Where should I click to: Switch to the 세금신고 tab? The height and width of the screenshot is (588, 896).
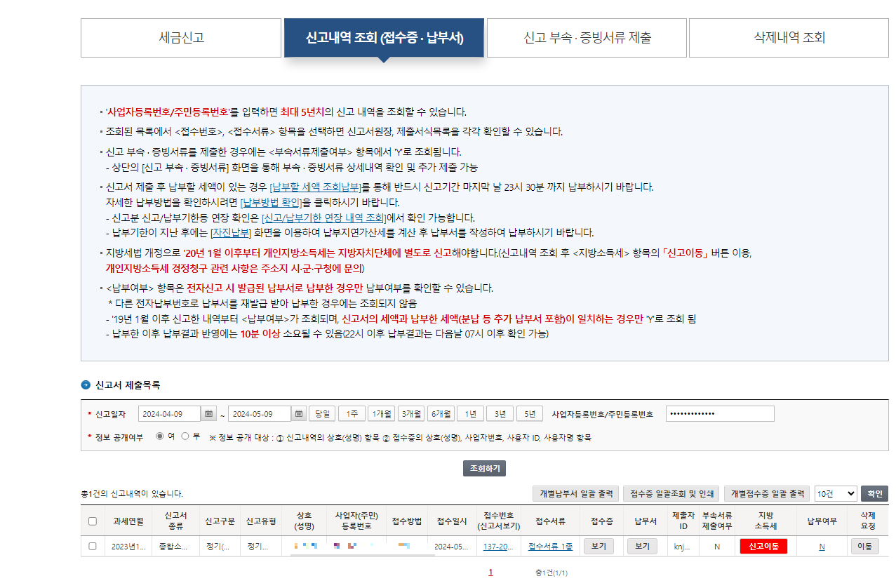(182, 38)
